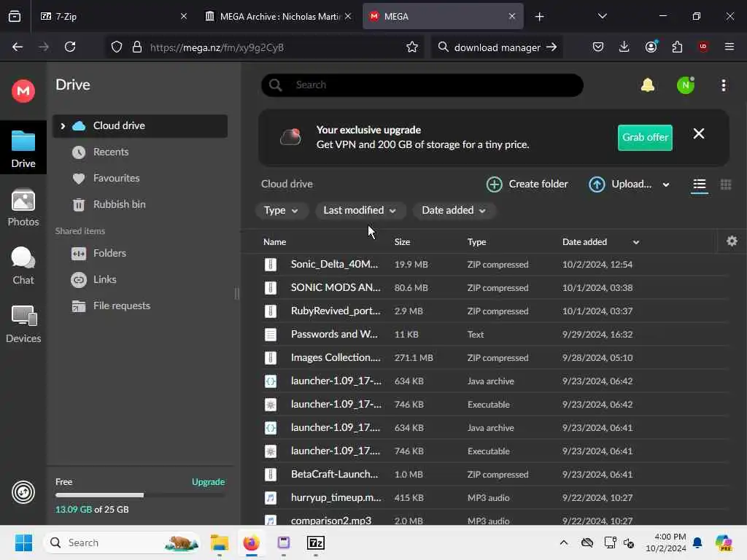This screenshot has width=747, height=560.
Task: Dismiss the exclusive upgrade banner
Action: pyautogui.click(x=698, y=134)
